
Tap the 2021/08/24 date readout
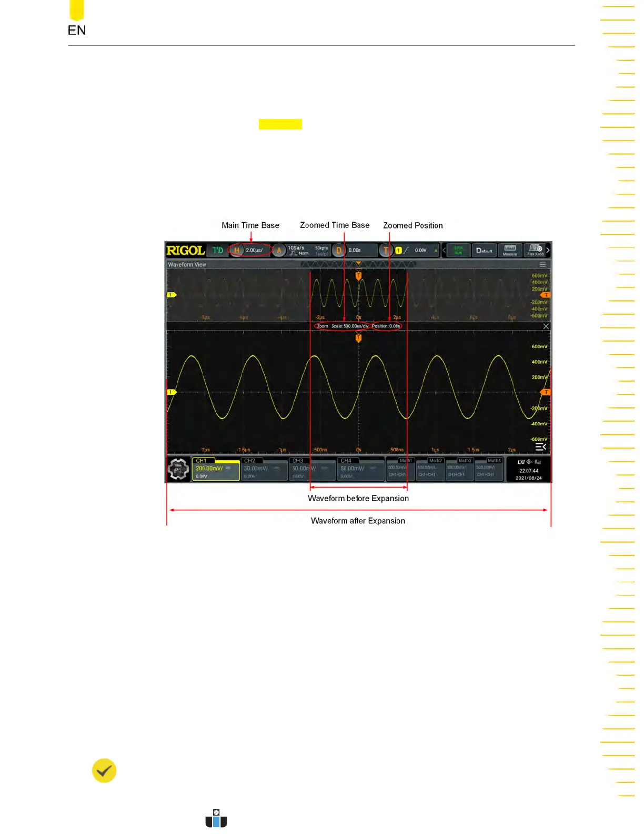pyautogui.click(x=529, y=478)
